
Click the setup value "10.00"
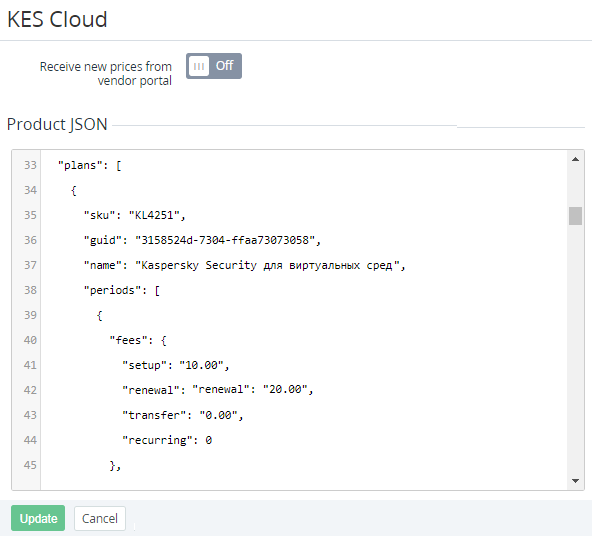pyautogui.click(x=201, y=365)
